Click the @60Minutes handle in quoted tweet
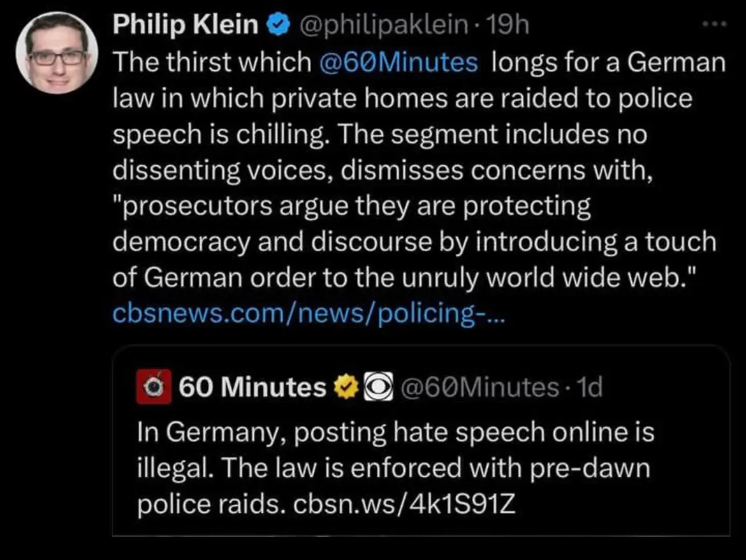746x560 pixels. 479,387
